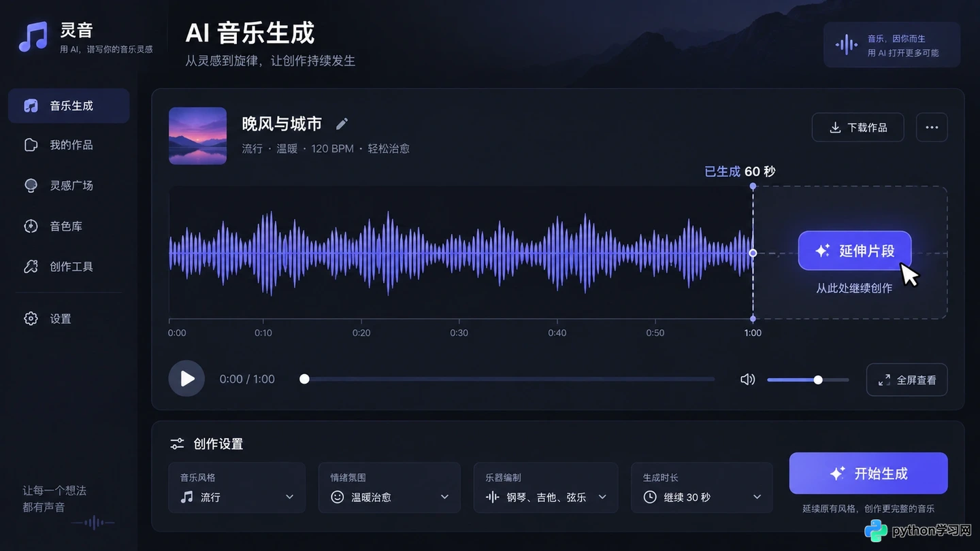Click the 1:00 timeline label
Viewport: 980px width, 551px height.
click(753, 333)
